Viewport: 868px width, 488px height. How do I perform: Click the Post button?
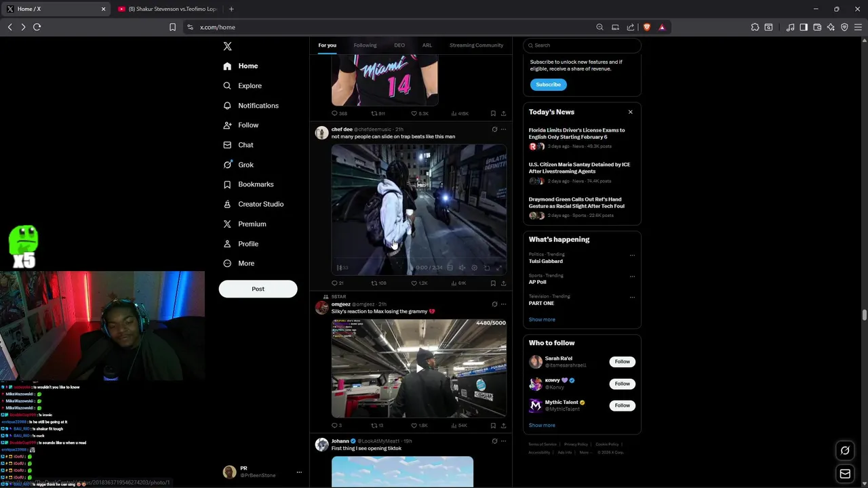coord(258,289)
